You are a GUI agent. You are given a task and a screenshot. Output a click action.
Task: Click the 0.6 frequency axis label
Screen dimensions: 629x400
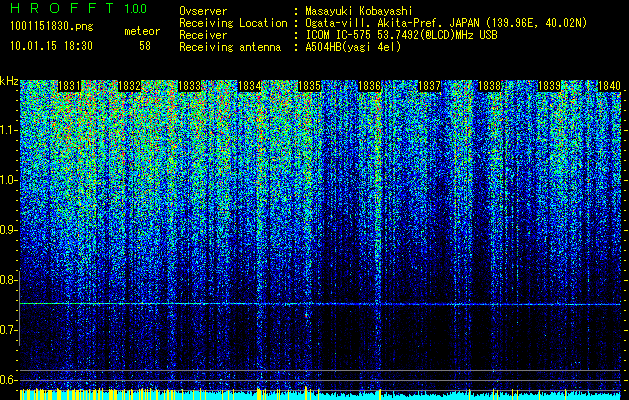pos(9,380)
